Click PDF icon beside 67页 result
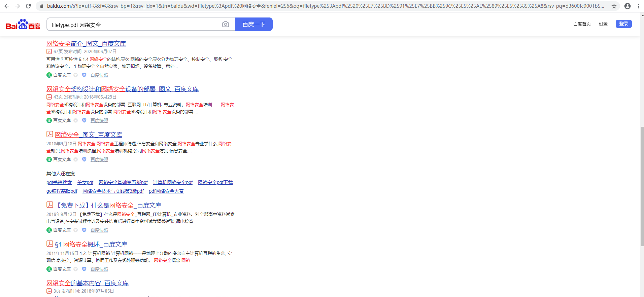This screenshot has height=297, width=644. (x=49, y=51)
